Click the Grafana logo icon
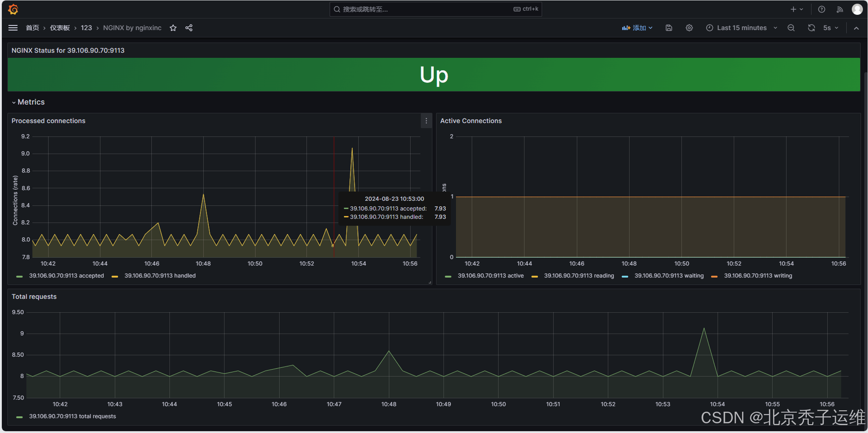The height and width of the screenshot is (433, 868). [13, 9]
